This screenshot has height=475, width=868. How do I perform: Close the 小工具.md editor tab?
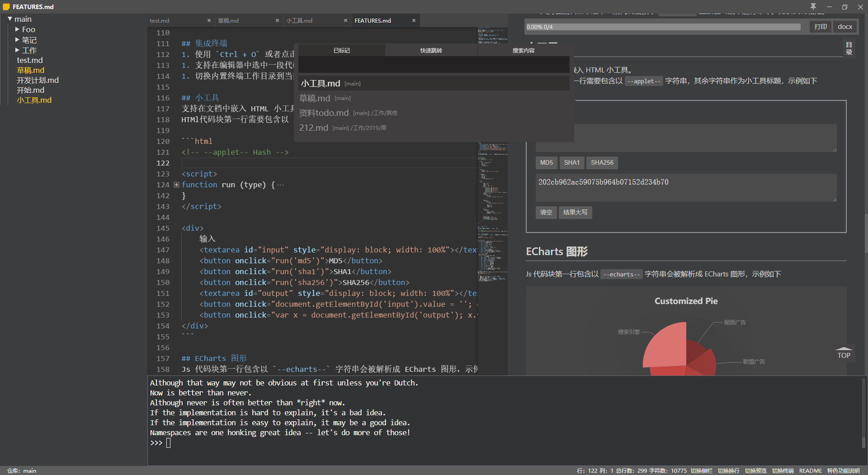pyautogui.click(x=345, y=20)
